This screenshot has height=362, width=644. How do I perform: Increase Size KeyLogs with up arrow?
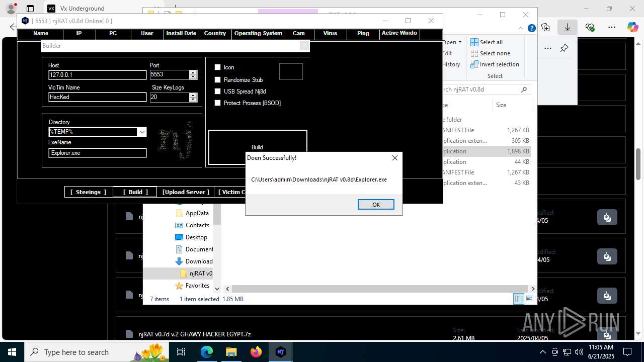193,95
